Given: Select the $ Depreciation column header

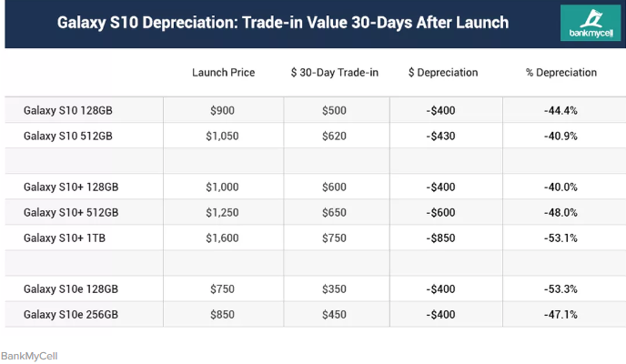Looking at the screenshot, I should pyautogui.click(x=443, y=73).
